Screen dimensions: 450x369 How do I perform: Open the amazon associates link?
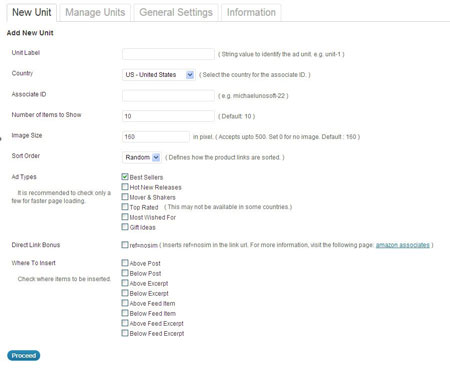click(403, 245)
